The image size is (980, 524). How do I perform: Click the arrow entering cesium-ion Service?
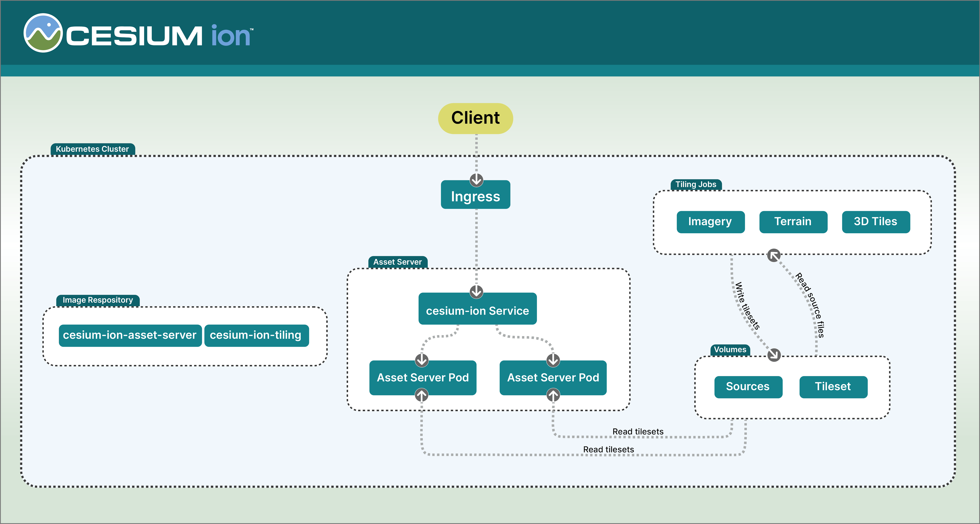(x=476, y=292)
